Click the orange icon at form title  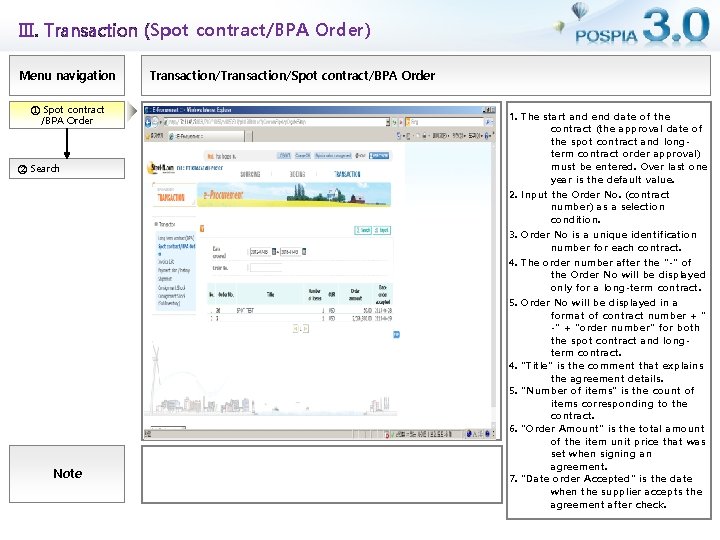tap(202, 229)
